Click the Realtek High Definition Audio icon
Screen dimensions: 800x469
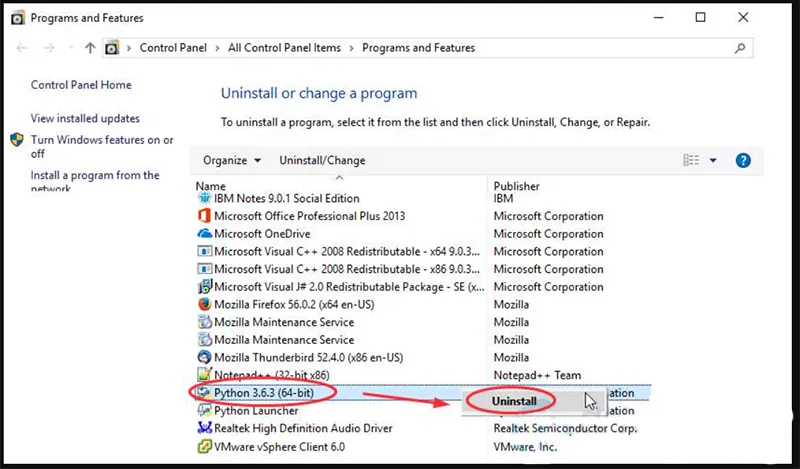point(204,429)
